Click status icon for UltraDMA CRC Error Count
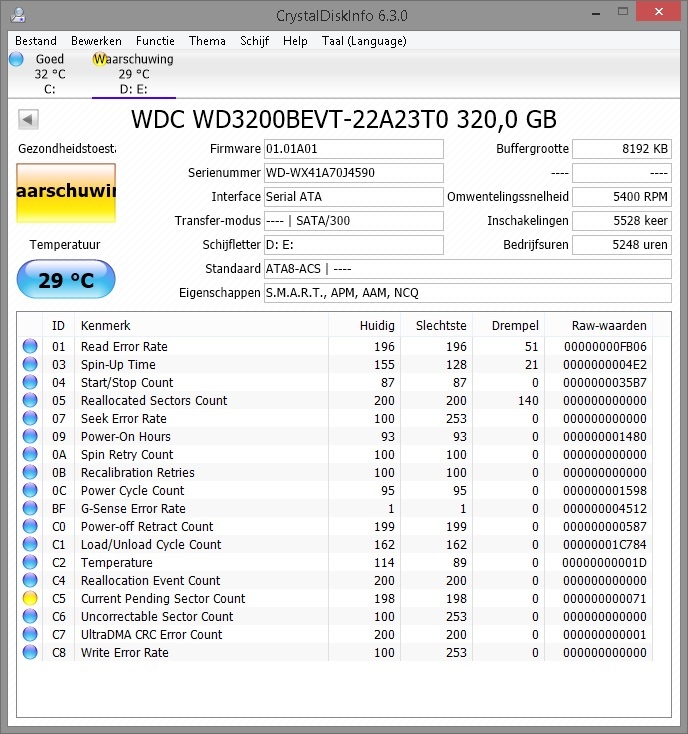Viewport: 688px width, 734px height. pos(30,634)
